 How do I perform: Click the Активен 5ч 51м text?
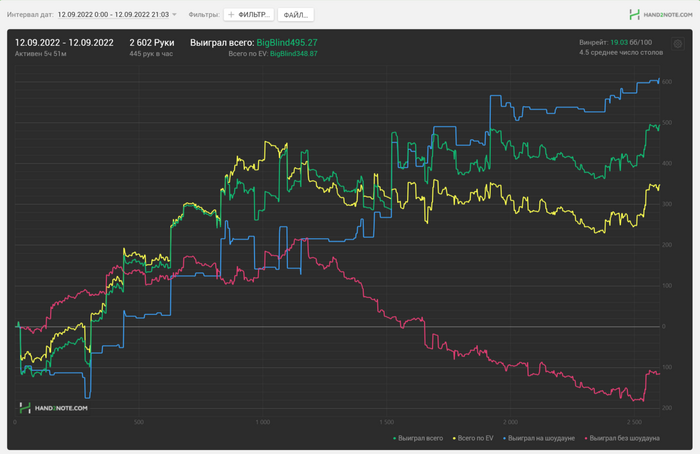[x=41, y=54]
